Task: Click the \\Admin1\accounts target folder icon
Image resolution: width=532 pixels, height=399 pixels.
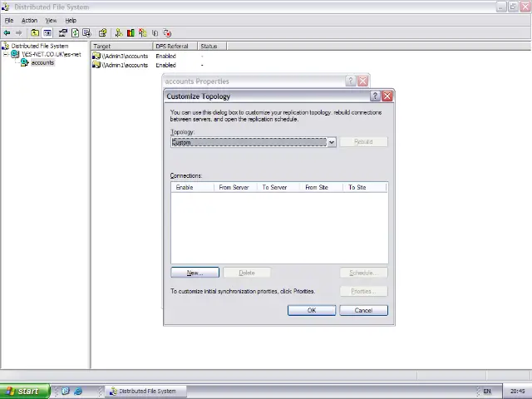Action: pos(96,65)
